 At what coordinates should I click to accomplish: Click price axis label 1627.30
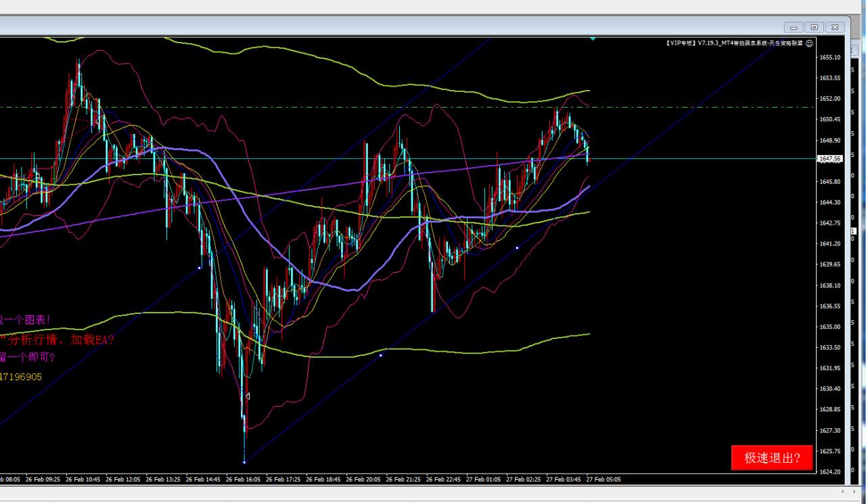829,430
